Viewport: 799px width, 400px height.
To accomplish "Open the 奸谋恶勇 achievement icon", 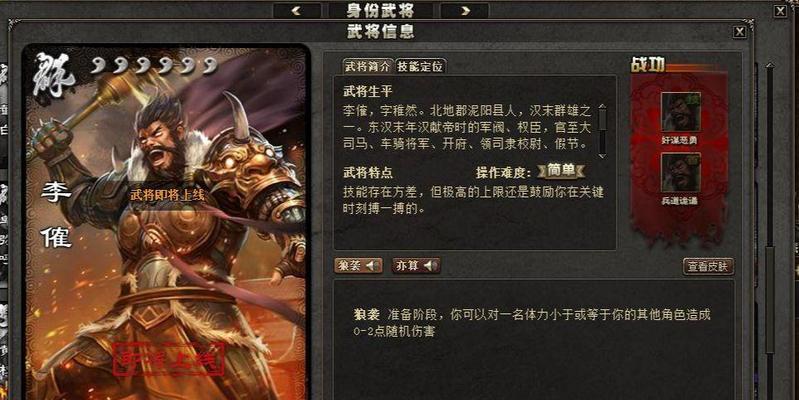I will 680,112.
